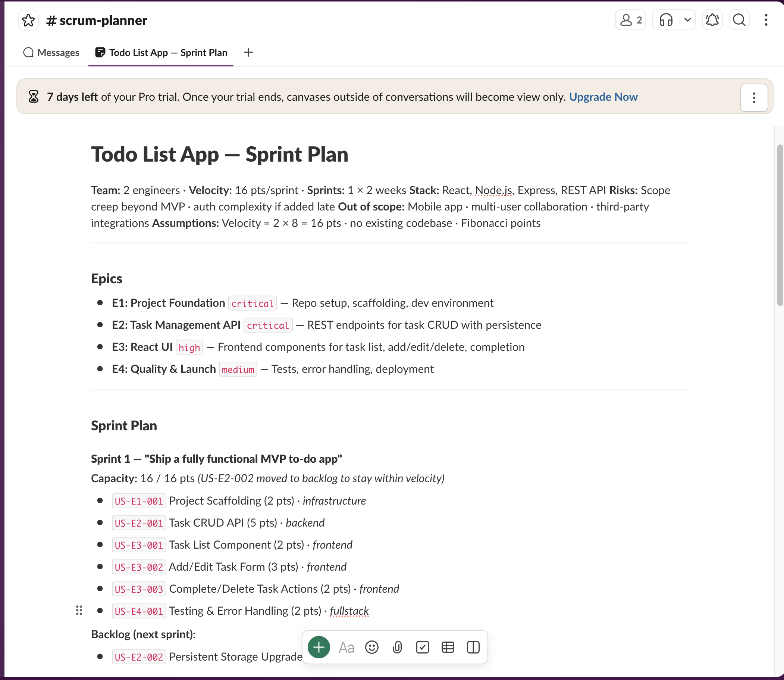Switch to the Messages tab
The image size is (784, 680).
(51, 52)
